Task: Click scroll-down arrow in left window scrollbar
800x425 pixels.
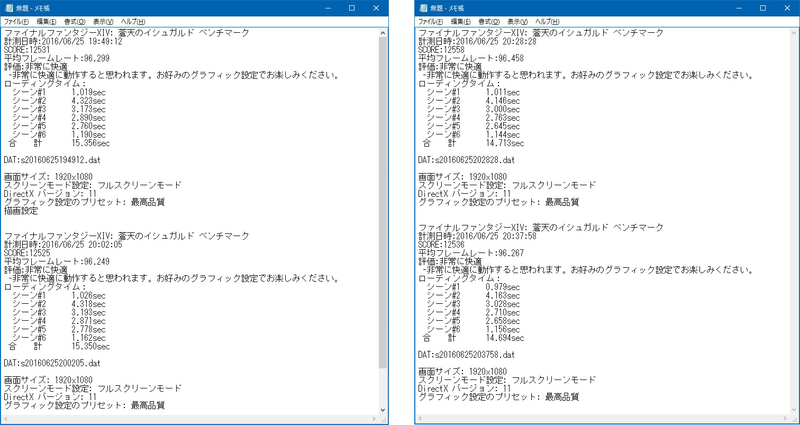Action: pyautogui.click(x=383, y=410)
